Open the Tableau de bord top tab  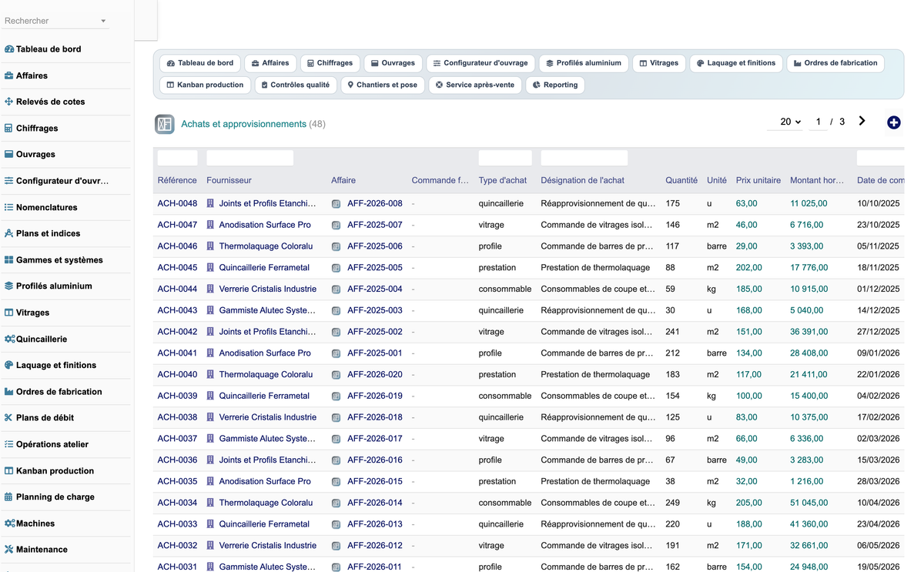coord(199,63)
